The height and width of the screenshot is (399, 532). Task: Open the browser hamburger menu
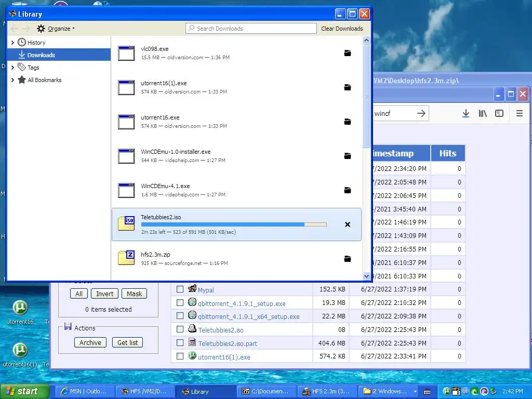[520, 113]
